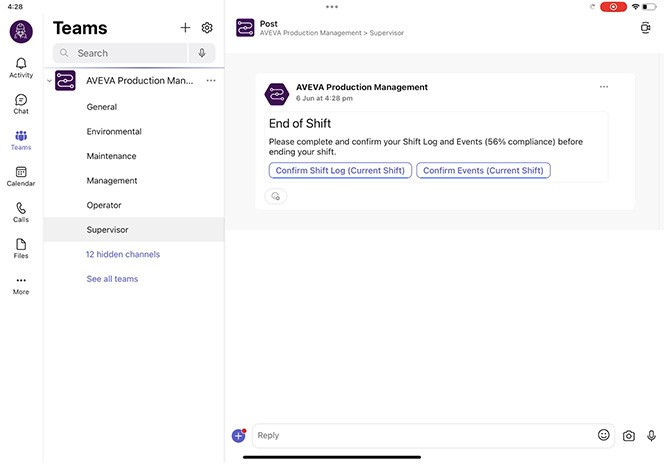The height and width of the screenshot is (464, 664).
Task: Click into the Reply text box
Action: click(423, 435)
